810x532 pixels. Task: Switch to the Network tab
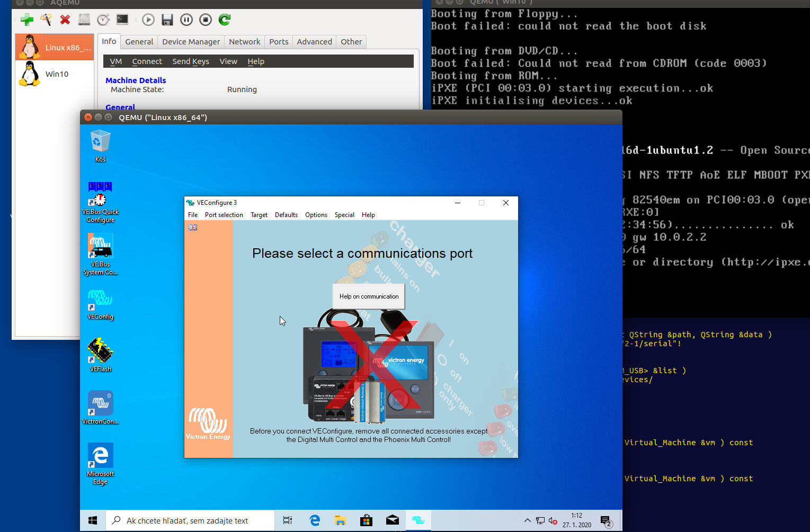244,42
